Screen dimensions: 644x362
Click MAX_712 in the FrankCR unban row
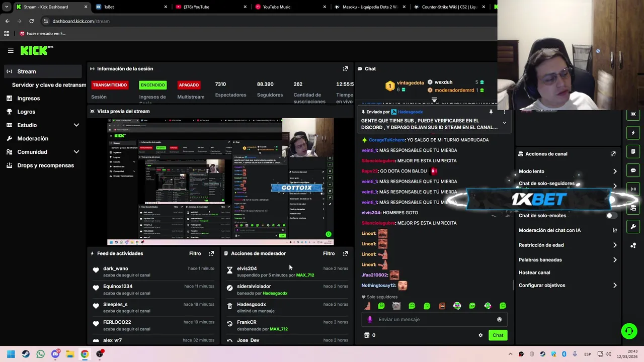pos(279,329)
